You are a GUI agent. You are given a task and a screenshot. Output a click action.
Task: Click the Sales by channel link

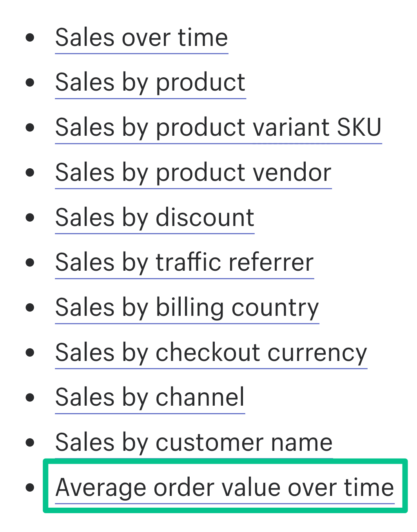pos(150,398)
